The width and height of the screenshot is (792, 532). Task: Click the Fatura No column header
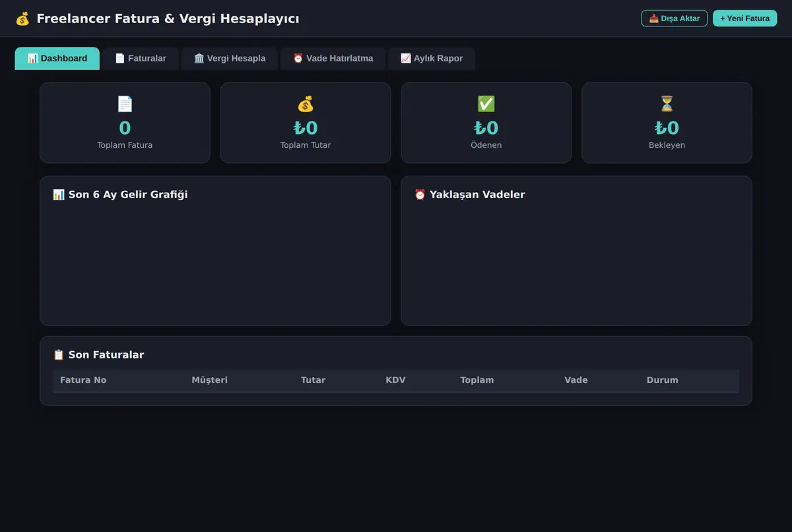(83, 380)
